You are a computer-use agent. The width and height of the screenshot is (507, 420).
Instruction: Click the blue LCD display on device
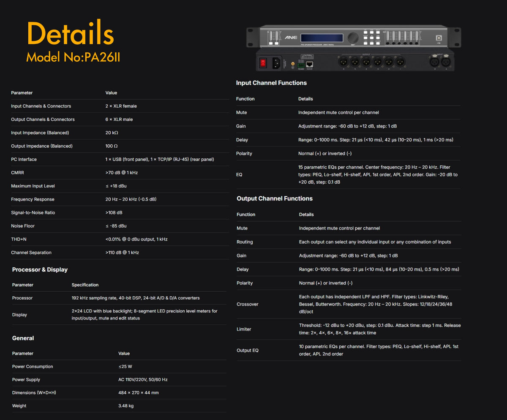click(322, 38)
